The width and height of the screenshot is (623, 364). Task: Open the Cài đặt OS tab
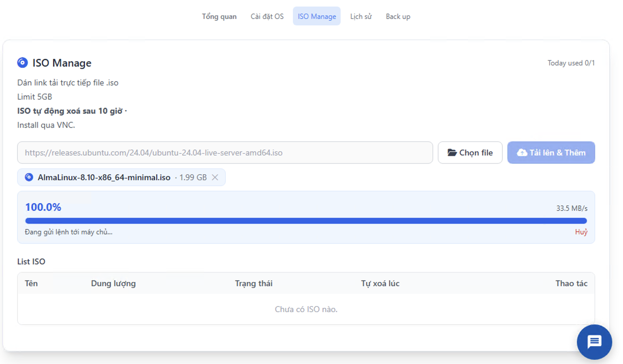(267, 16)
